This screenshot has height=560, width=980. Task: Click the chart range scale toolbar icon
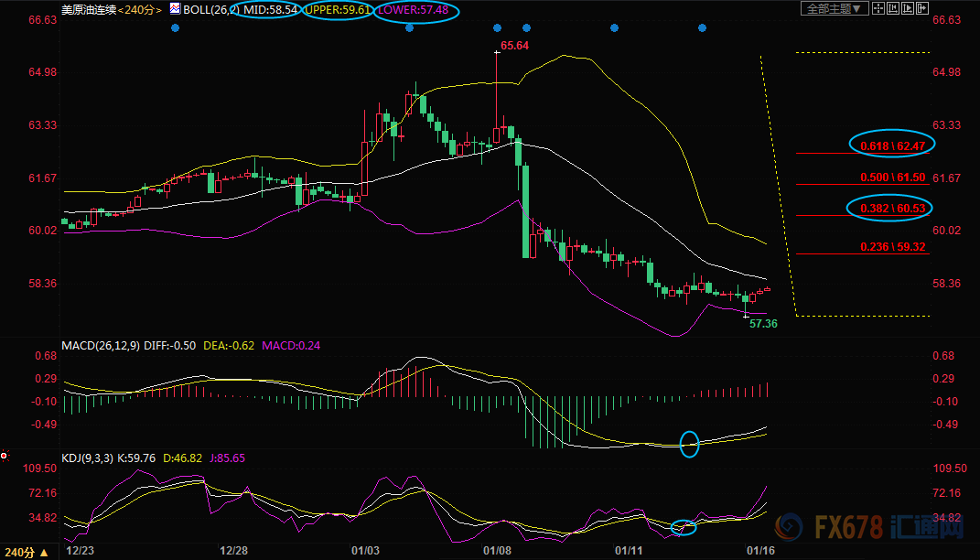point(892,8)
